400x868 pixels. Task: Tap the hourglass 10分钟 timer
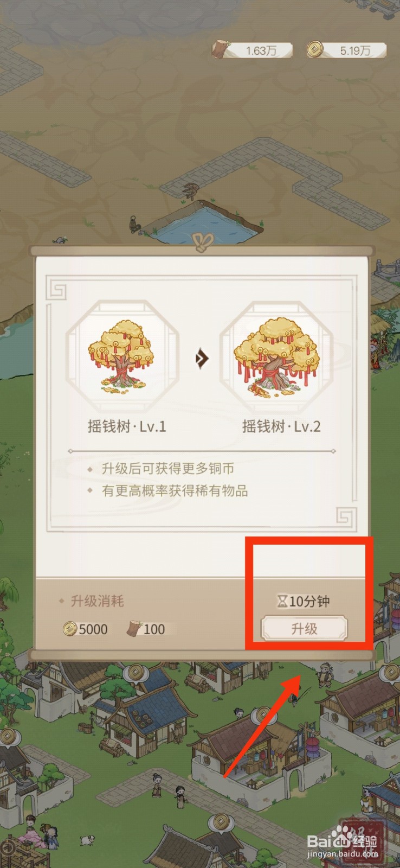[x=304, y=601]
